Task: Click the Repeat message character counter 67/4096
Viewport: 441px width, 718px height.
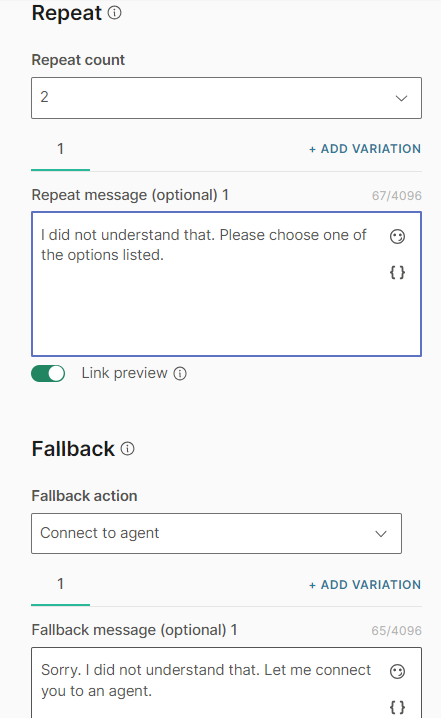Action: click(x=397, y=196)
